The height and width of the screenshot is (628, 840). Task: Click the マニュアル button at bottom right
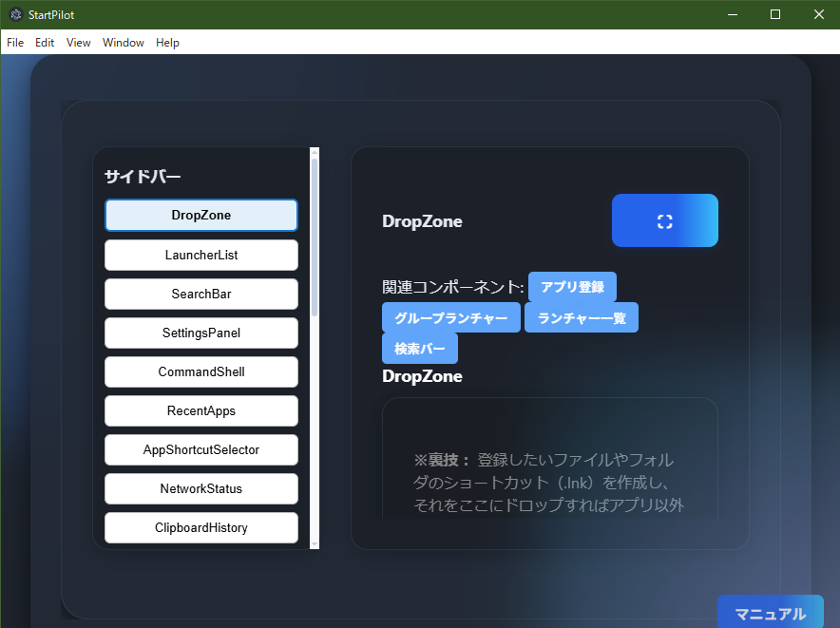tap(771, 613)
